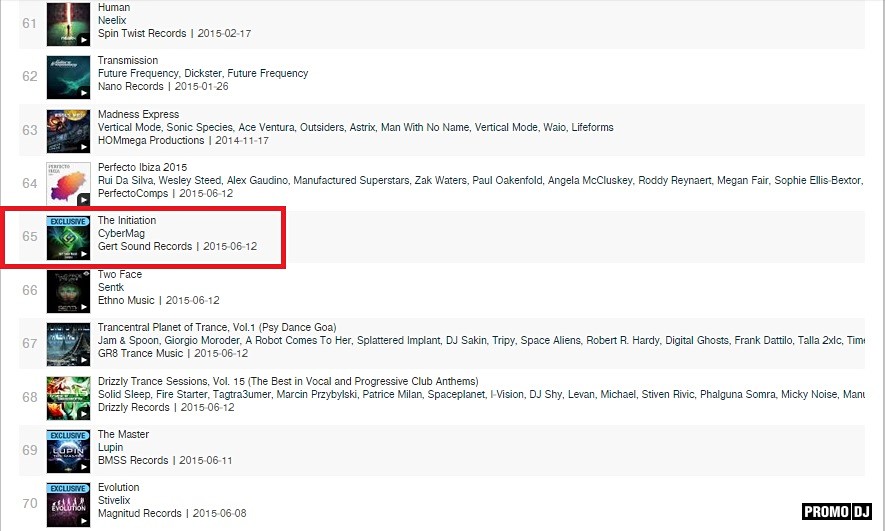Viewport: 885px width, 531px height.
Task: Open Drizzly Trance Sessions cover art
Action: (x=68, y=397)
